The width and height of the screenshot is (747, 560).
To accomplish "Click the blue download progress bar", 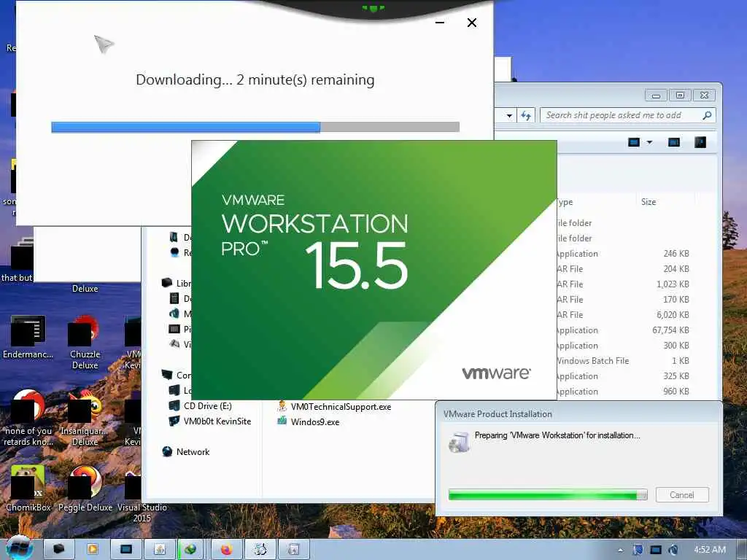I will click(255, 127).
